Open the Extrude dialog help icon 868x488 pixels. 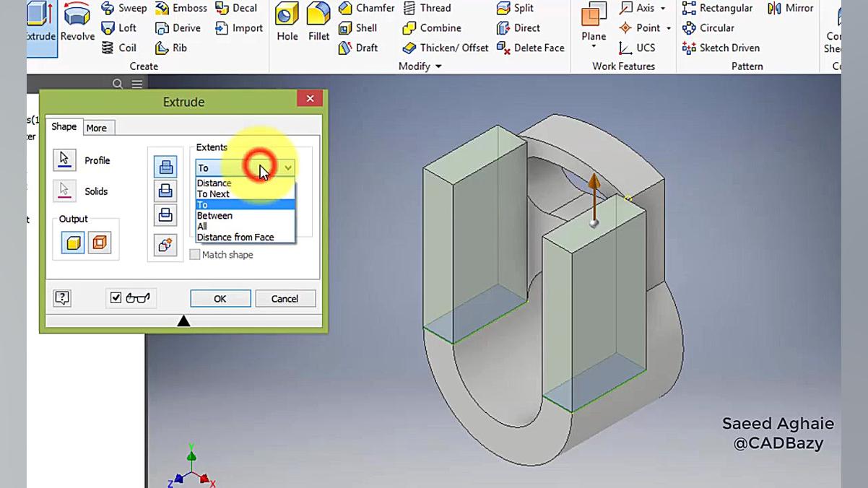pyautogui.click(x=62, y=298)
